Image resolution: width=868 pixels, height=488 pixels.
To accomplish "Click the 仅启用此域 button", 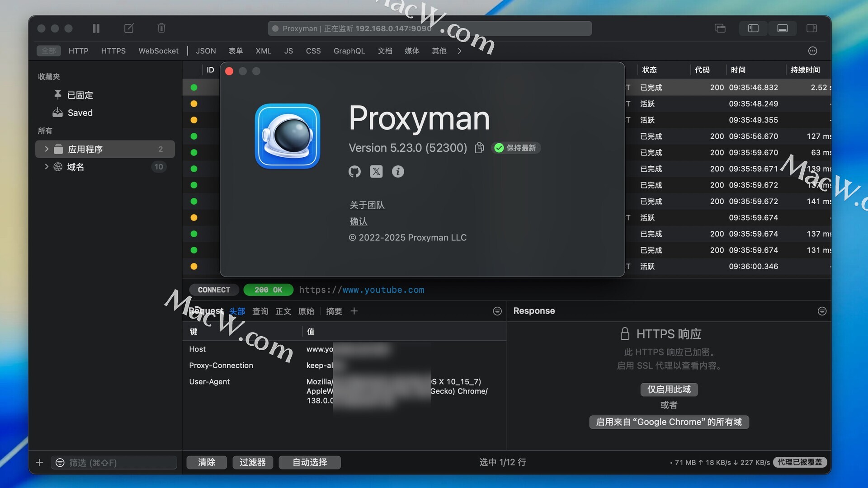I will pyautogui.click(x=669, y=389).
